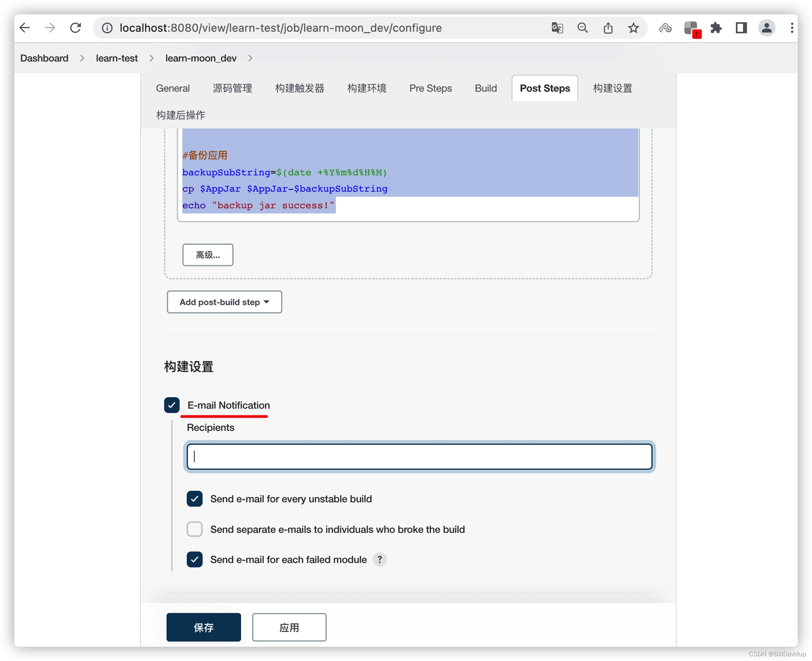
Task: Click the browser forward arrow
Action: point(50,28)
